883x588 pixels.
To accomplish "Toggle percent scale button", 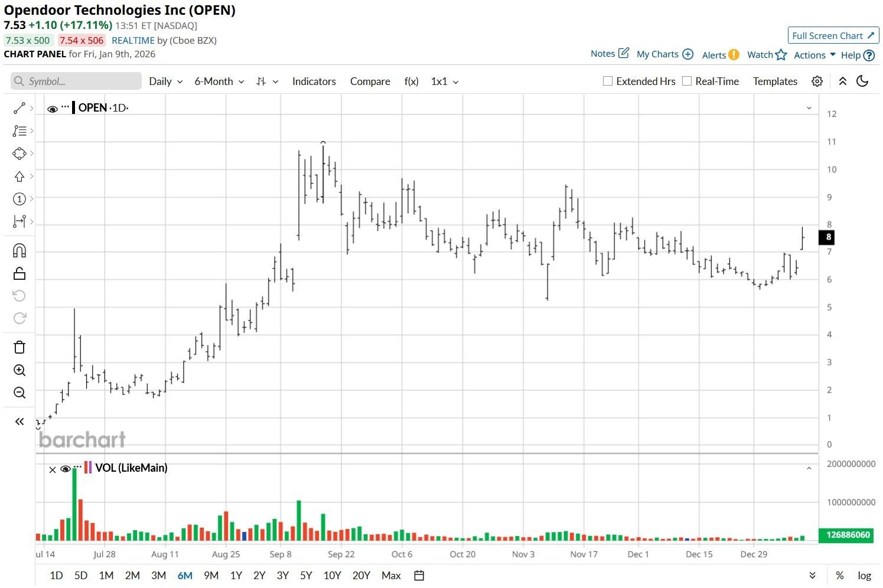I will [839, 576].
